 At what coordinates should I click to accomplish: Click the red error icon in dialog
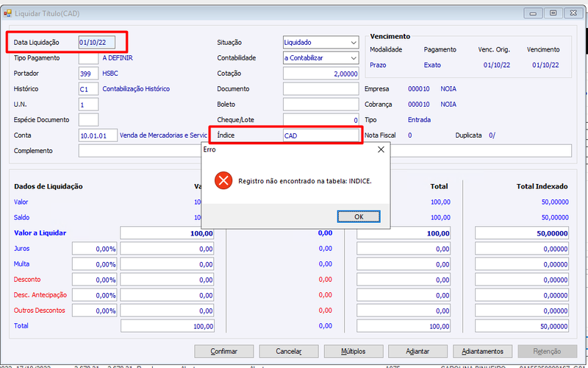point(223,180)
